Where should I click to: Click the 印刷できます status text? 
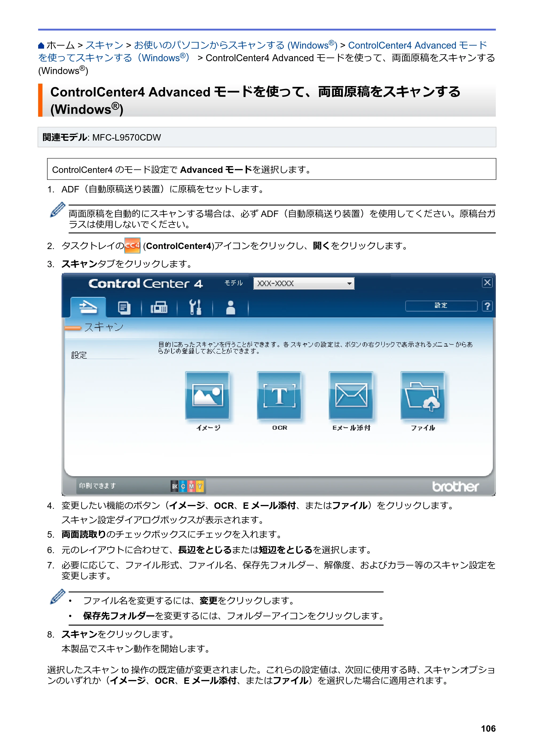[x=97, y=486]
